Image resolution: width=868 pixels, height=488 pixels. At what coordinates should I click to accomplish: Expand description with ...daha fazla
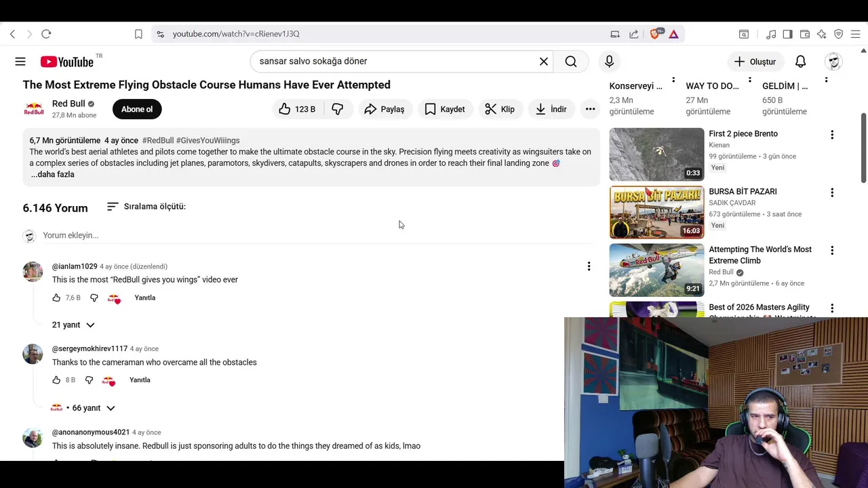point(52,174)
